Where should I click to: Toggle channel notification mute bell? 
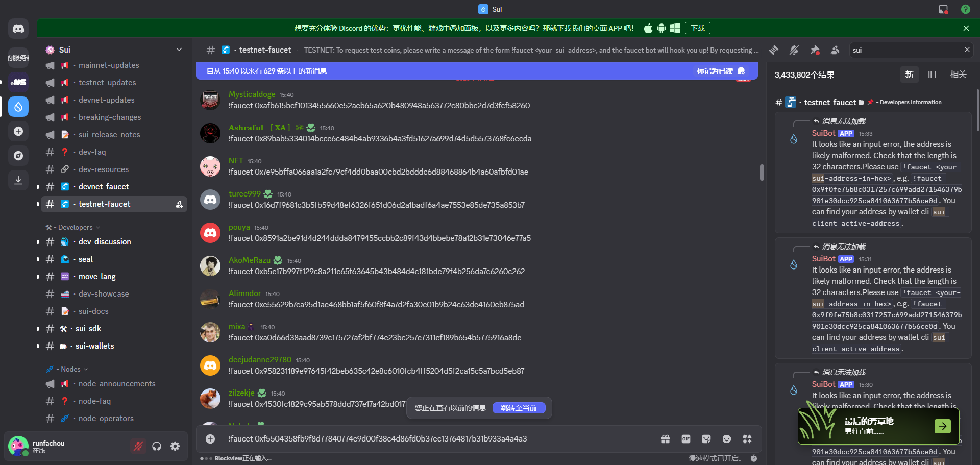[x=794, y=50]
